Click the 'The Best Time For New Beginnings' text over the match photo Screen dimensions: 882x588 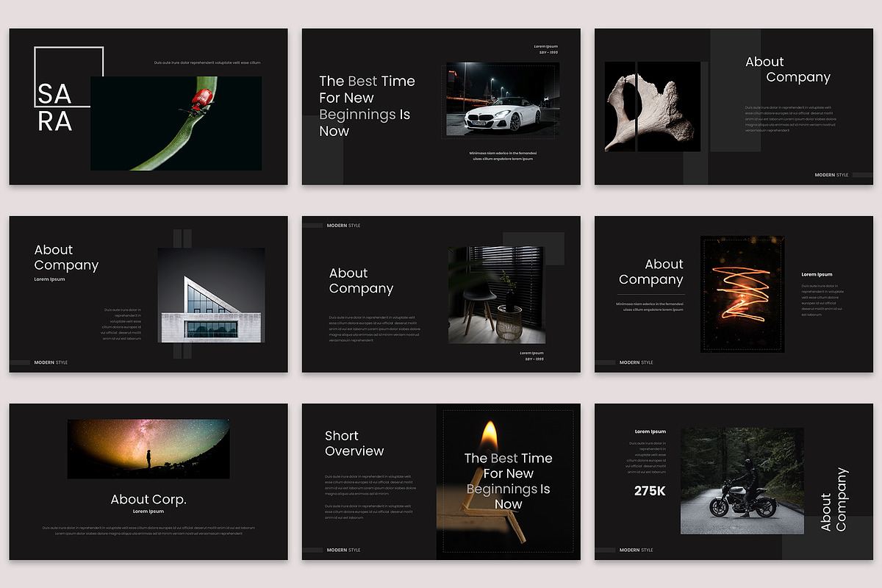coord(508,481)
